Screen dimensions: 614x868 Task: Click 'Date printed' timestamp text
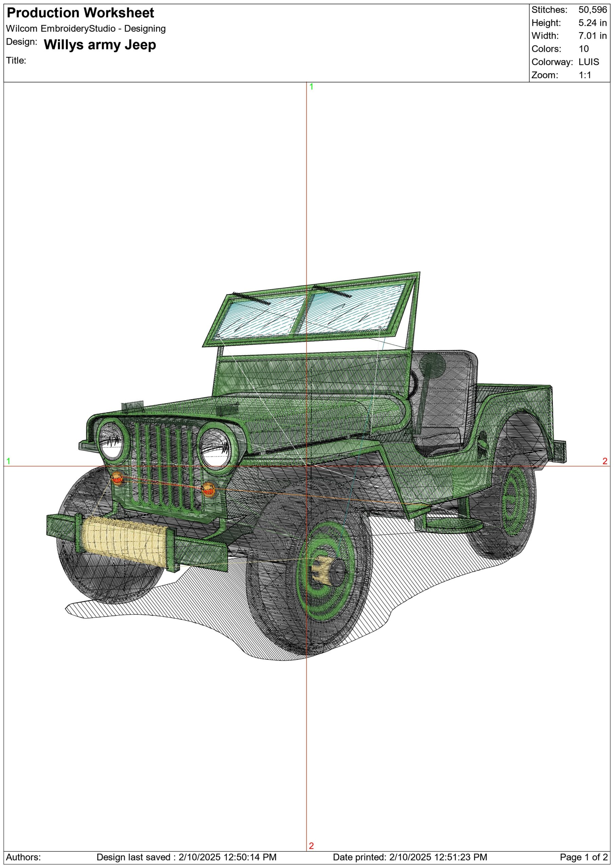(410, 857)
